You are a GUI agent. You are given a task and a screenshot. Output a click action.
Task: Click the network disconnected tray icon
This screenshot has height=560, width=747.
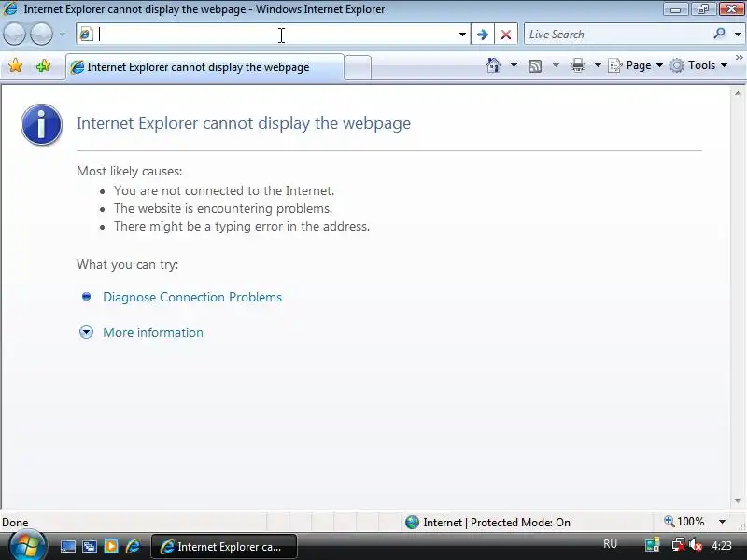click(678, 545)
